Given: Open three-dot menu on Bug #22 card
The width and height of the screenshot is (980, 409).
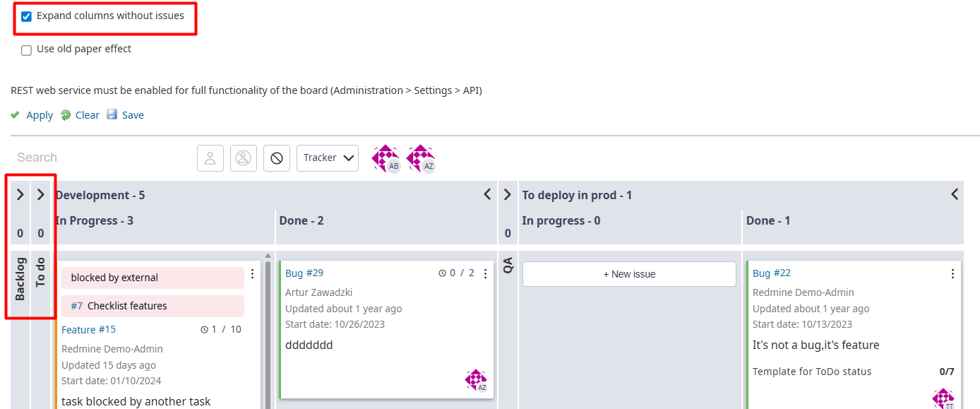Looking at the screenshot, I should (952, 274).
